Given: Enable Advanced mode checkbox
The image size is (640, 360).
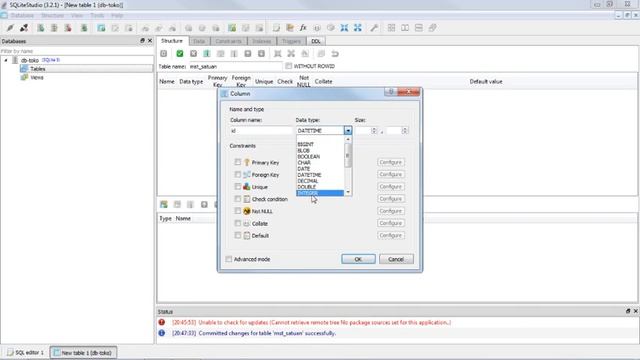Looking at the screenshot, I should click(229, 259).
